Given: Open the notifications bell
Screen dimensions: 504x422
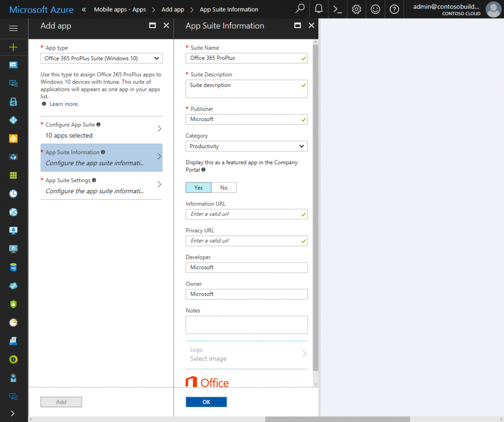Looking at the screenshot, I should click(318, 9).
